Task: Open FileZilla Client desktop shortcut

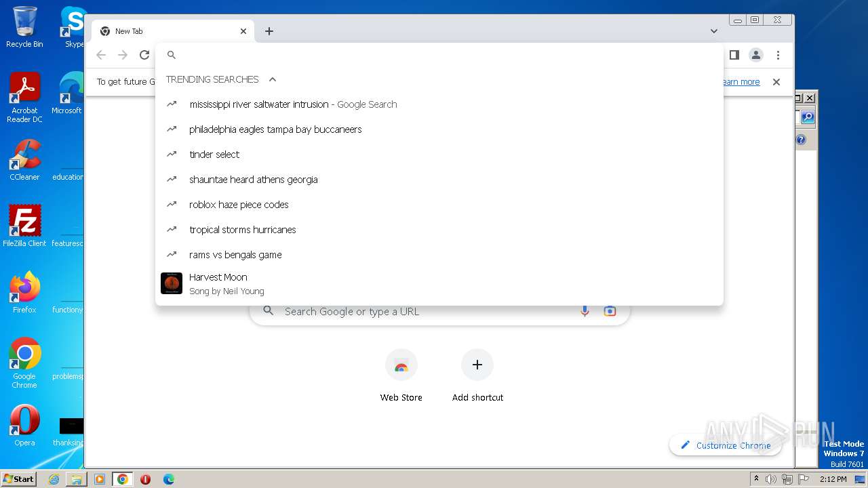Action: (x=24, y=226)
